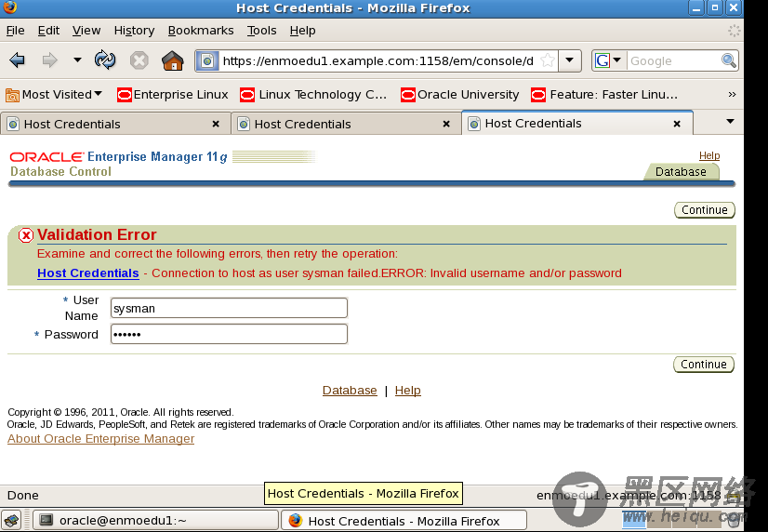768x532 pixels.
Task: Click the User Name input field
Action: [x=229, y=308]
